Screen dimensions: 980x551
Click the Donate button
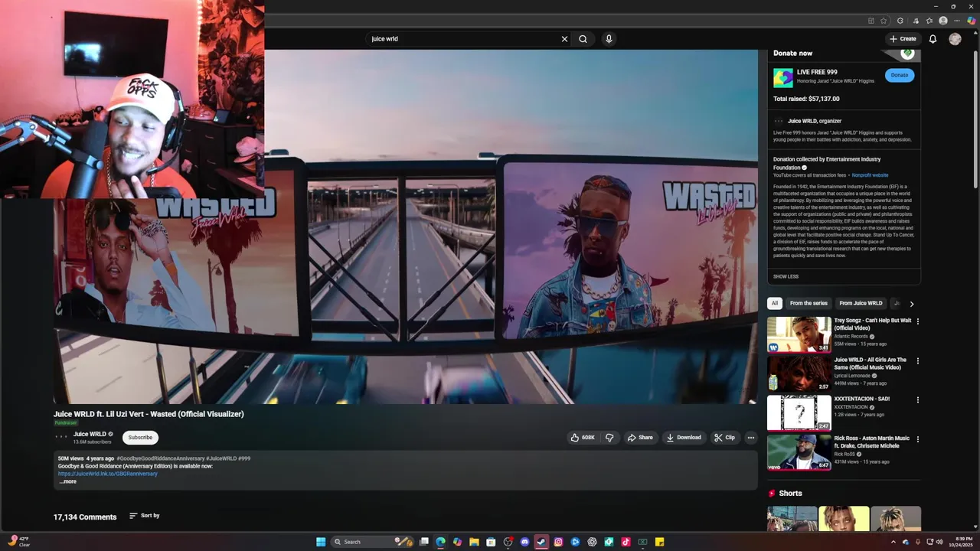[900, 75]
